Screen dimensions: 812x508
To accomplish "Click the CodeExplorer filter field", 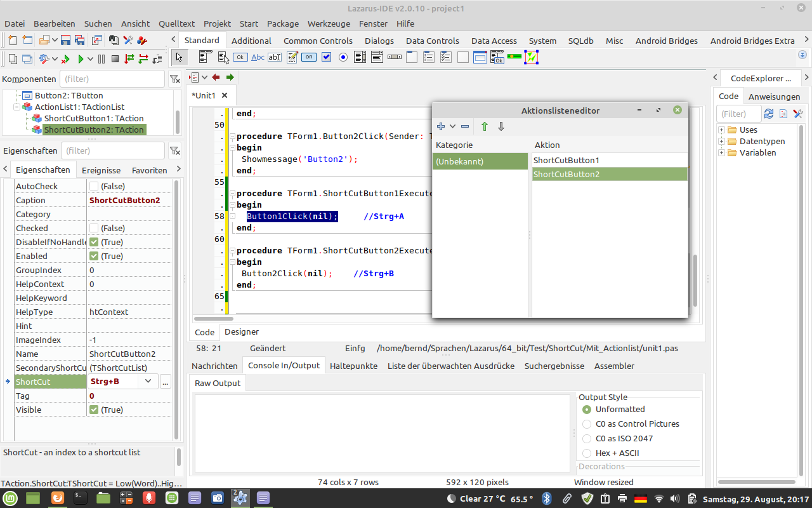I will click(x=738, y=114).
